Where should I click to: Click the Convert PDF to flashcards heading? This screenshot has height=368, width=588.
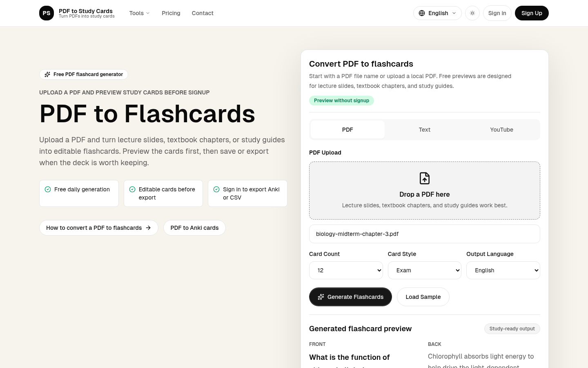click(x=361, y=64)
